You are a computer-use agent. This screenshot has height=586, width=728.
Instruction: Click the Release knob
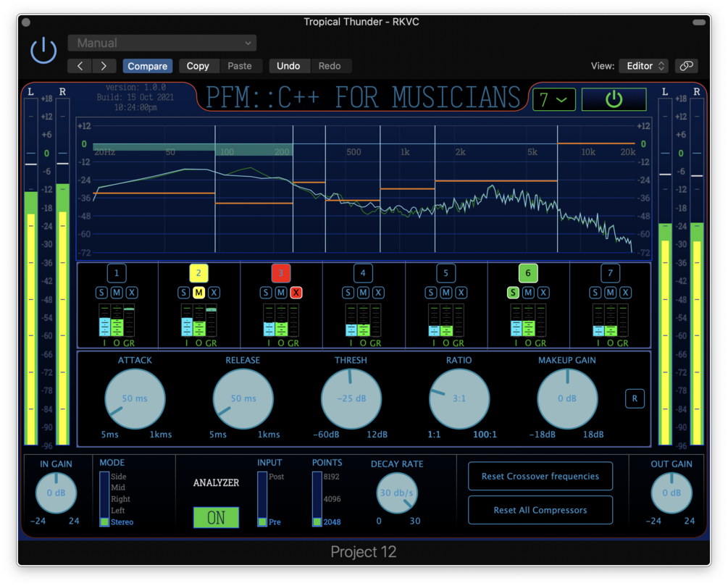point(243,399)
